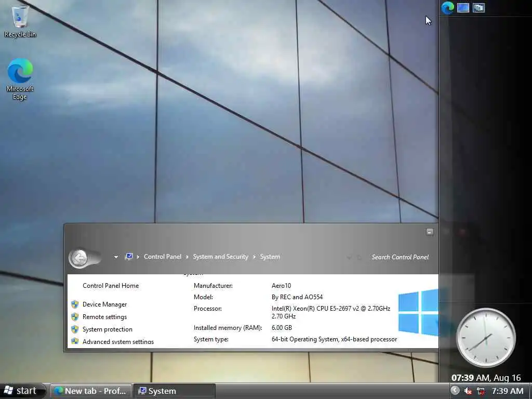This screenshot has height=399, width=532.
Task: Click the back arrow in System window
Action: pyautogui.click(x=80, y=259)
